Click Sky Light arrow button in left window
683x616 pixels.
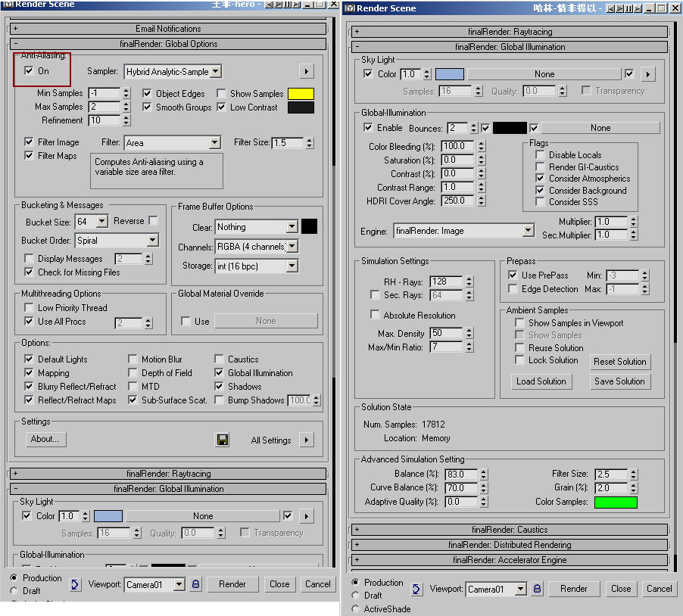tap(307, 516)
